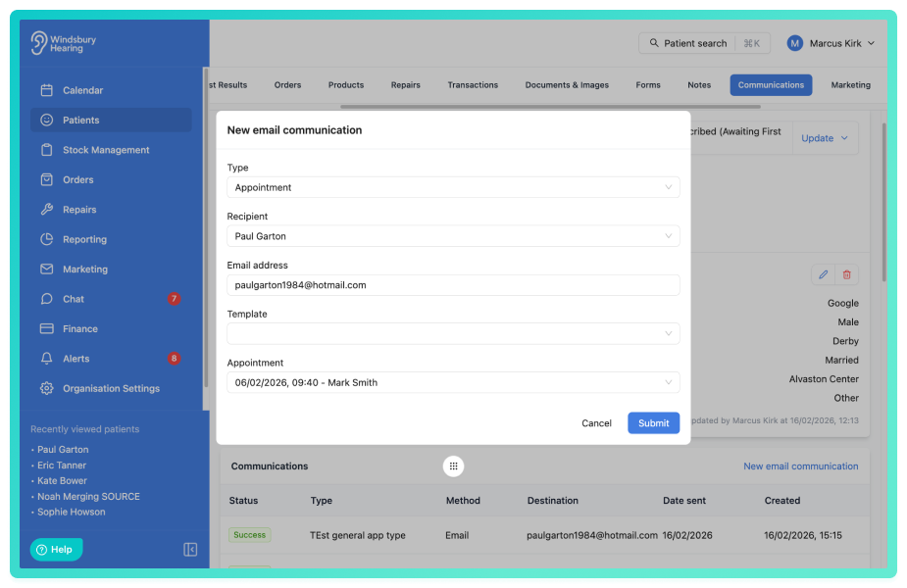Click the Email address input field
907x588 pixels.
click(453, 285)
